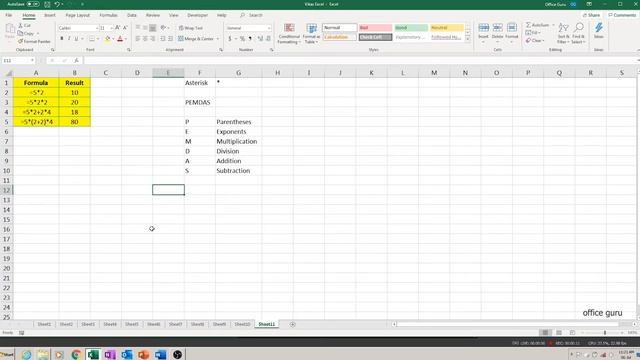This screenshot has width=640, height=360.
Task: Click Decrease Font Size icon
Action: (125, 28)
